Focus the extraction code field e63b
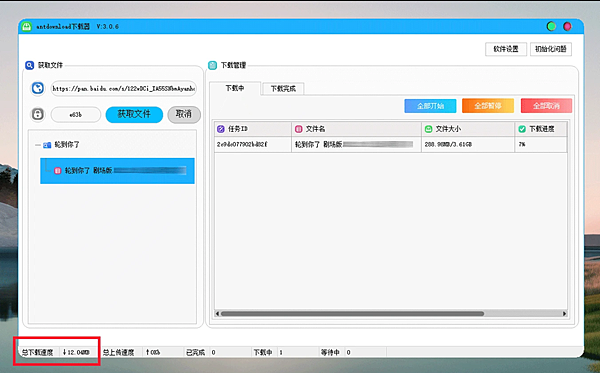600x373 pixels. point(76,114)
